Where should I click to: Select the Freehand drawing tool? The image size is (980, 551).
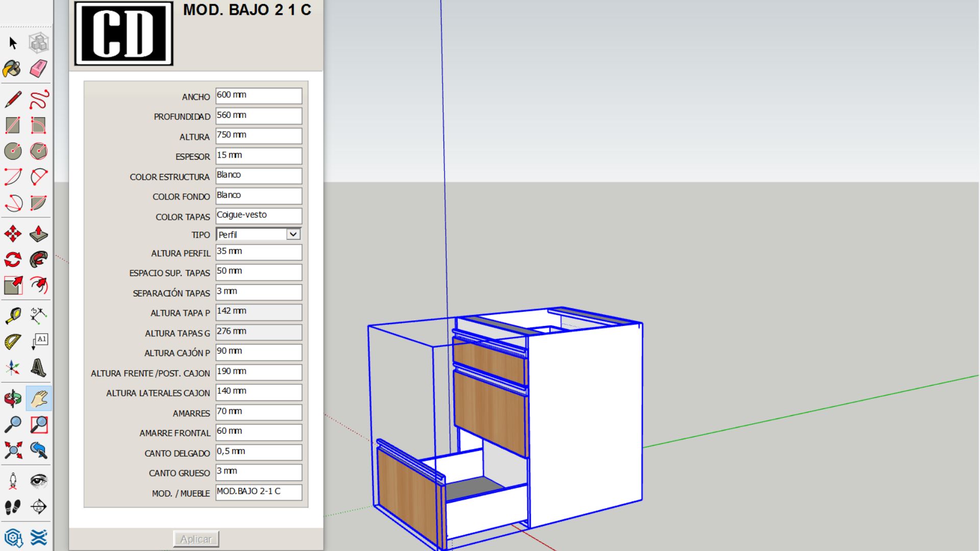pyautogui.click(x=40, y=99)
